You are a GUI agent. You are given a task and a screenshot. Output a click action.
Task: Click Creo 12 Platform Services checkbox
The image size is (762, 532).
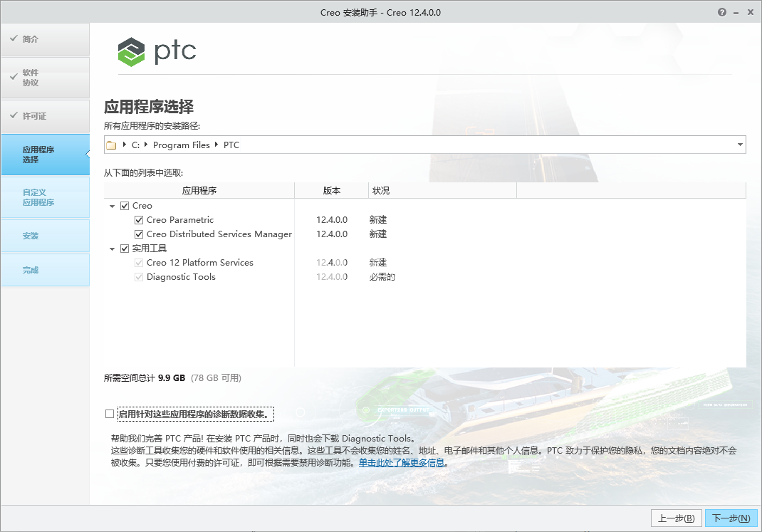(x=139, y=263)
